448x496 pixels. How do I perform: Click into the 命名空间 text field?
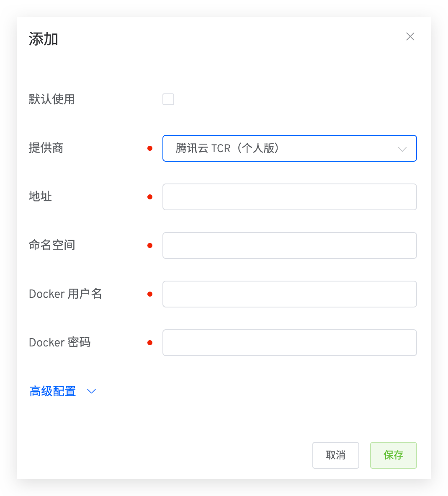[x=289, y=245]
